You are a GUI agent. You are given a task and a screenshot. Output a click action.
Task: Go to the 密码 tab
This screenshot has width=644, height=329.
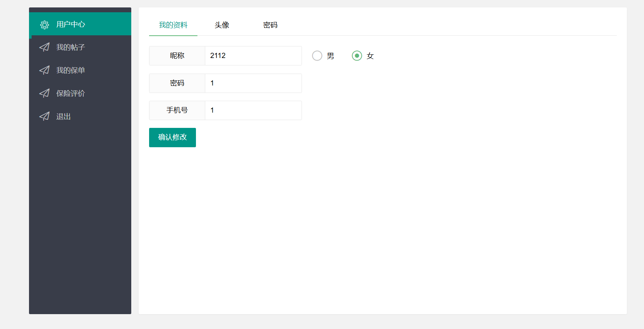click(270, 25)
